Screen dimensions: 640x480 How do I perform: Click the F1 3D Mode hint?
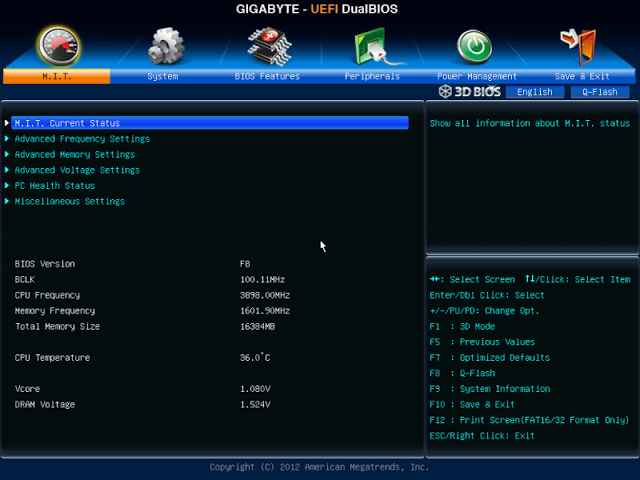[x=462, y=327]
